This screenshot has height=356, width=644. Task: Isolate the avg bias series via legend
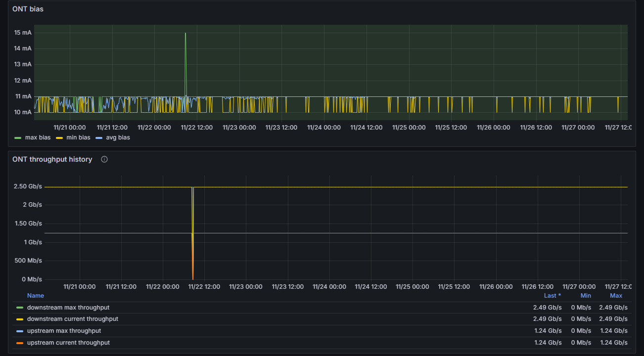(118, 137)
